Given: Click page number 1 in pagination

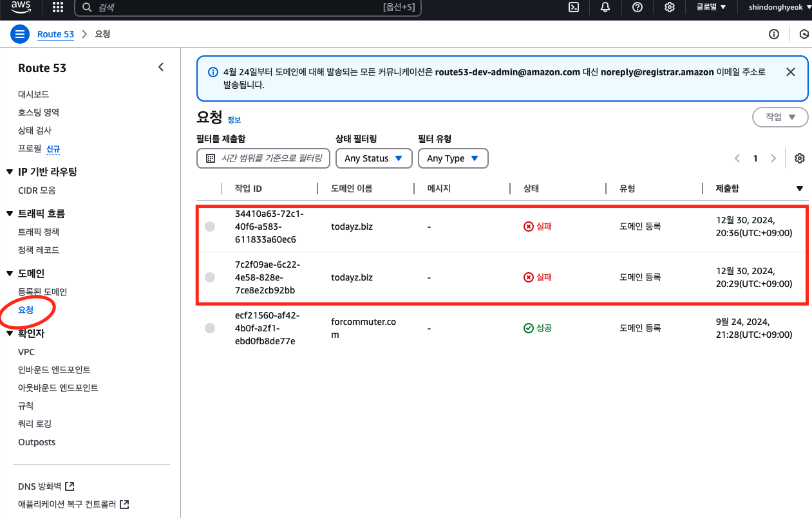Looking at the screenshot, I should (x=755, y=158).
